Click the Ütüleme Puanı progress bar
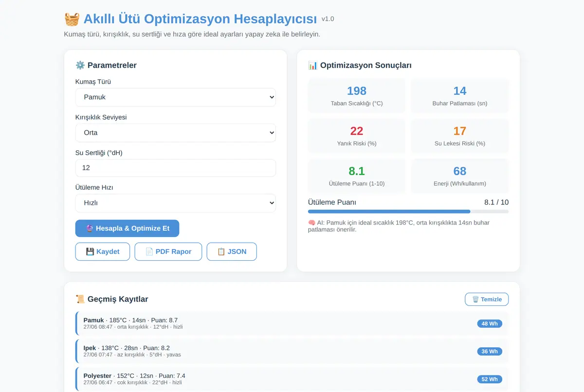Image resolution: width=584 pixels, height=392 pixels. coord(408,212)
